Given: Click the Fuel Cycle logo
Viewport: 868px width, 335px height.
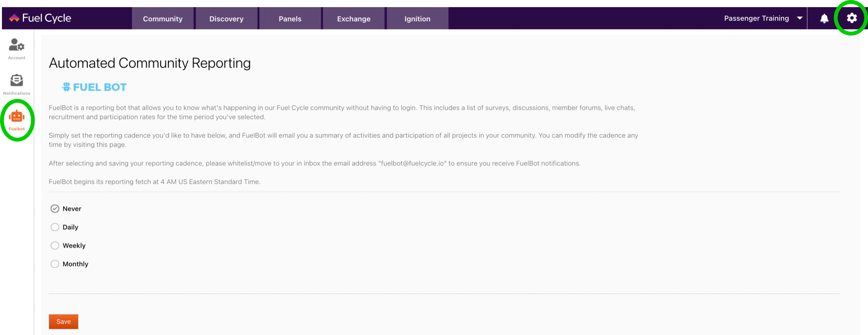Looking at the screenshot, I should (40, 18).
